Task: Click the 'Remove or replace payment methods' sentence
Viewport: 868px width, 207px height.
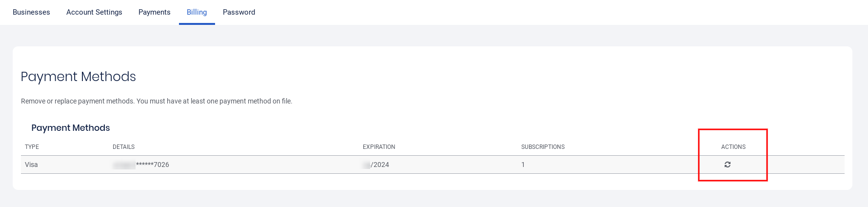Action: (78, 101)
